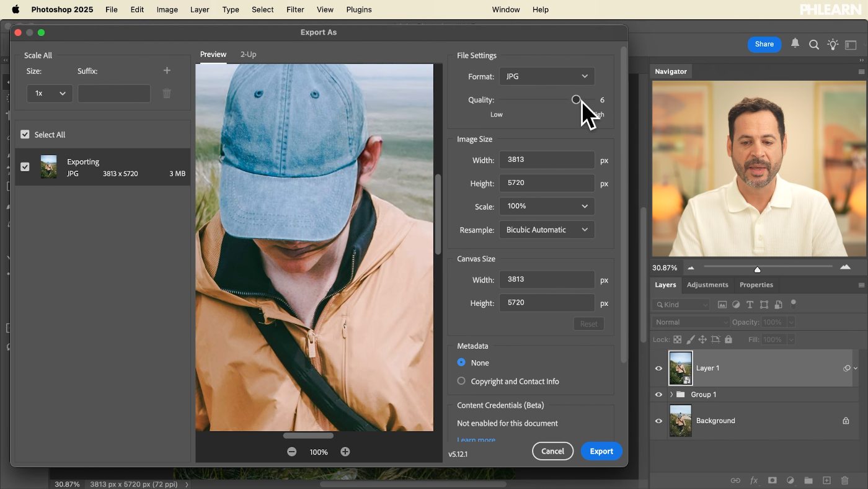868x489 pixels.
Task: Filter layers by smart objects icon
Action: pyautogui.click(x=778, y=305)
